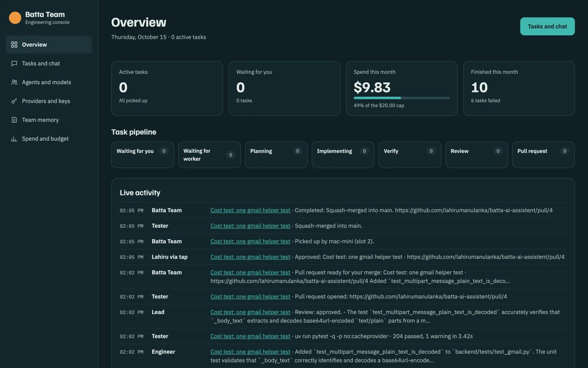Click the Providers and keys key icon

pos(14,101)
